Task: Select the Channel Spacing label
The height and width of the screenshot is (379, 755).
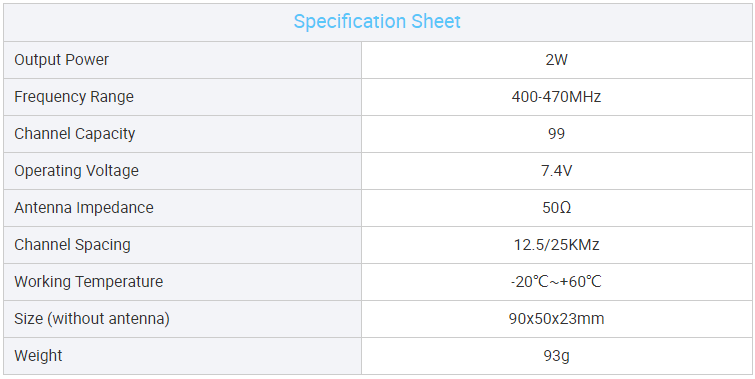Action: [x=72, y=245]
